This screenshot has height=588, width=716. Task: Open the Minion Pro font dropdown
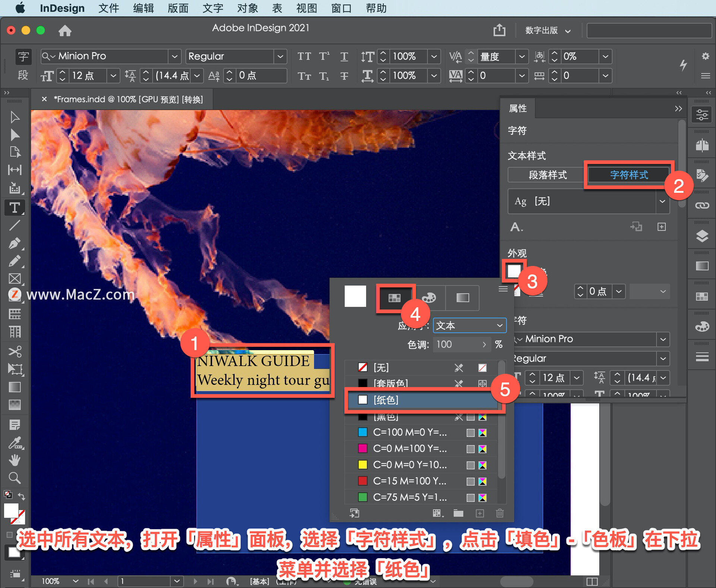coord(174,57)
